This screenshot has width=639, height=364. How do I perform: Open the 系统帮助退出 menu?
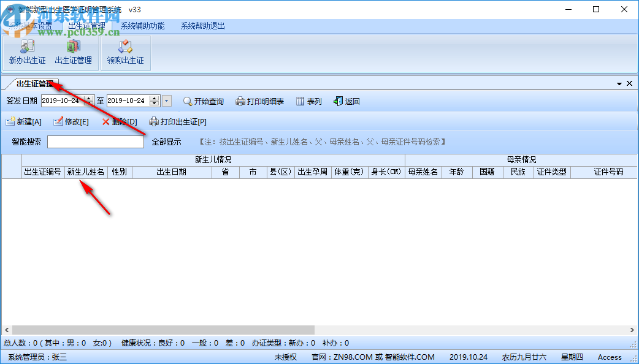[201, 25]
